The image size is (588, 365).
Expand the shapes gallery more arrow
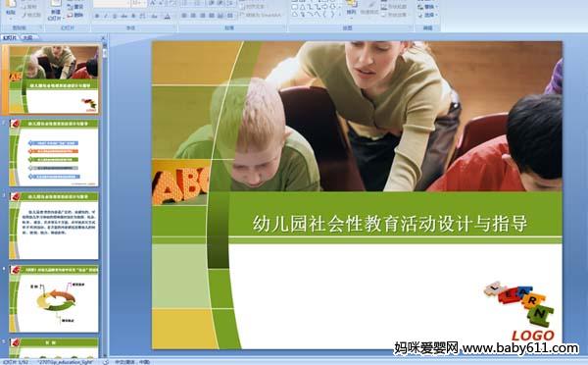coord(340,15)
